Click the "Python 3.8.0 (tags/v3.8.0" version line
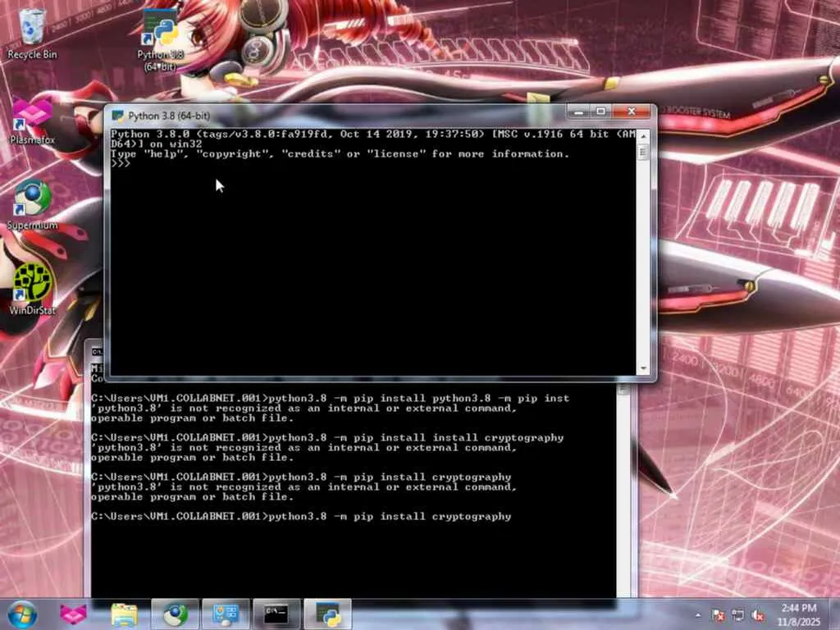Image resolution: width=840 pixels, height=630 pixels. pos(373,134)
